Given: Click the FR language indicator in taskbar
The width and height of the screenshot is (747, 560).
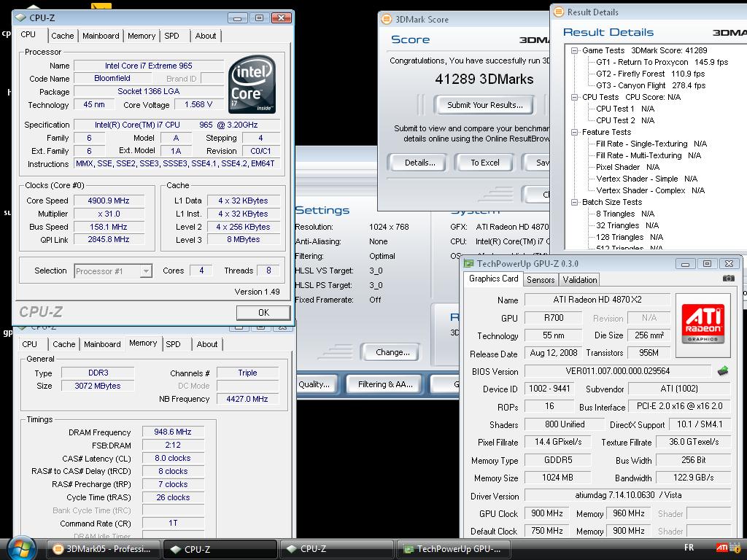Looking at the screenshot, I should click(689, 548).
